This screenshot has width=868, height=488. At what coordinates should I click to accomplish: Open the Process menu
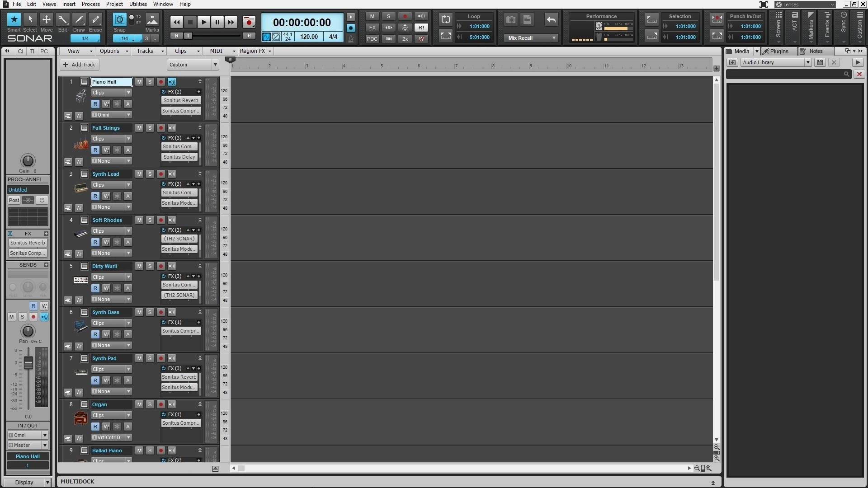[91, 4]
